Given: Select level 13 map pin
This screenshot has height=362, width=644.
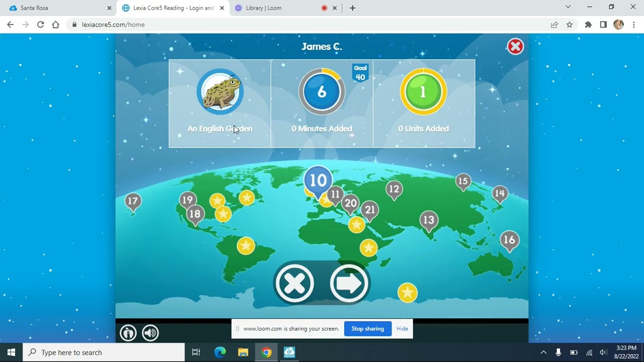Looking at the screenshot, I should (x=429, y=221).
